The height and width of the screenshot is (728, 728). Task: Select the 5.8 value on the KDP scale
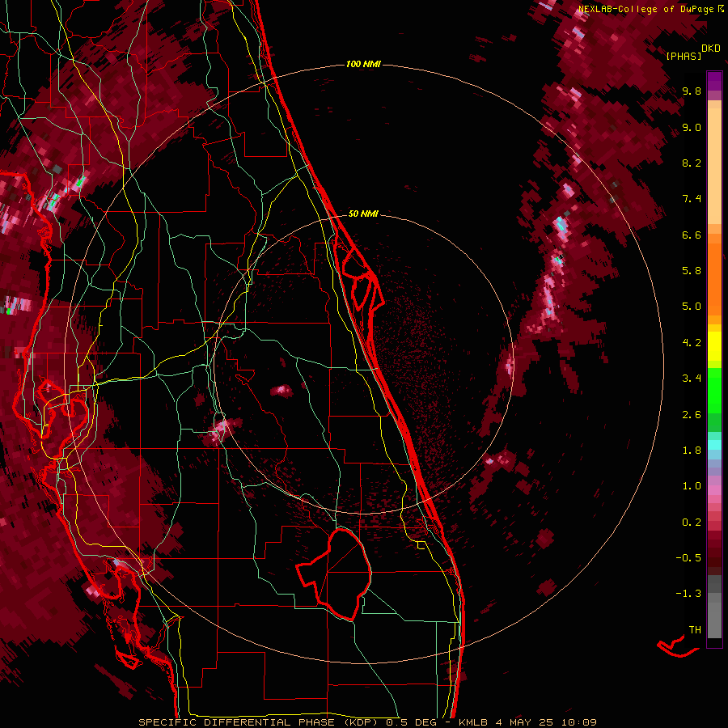coord(692,271)
